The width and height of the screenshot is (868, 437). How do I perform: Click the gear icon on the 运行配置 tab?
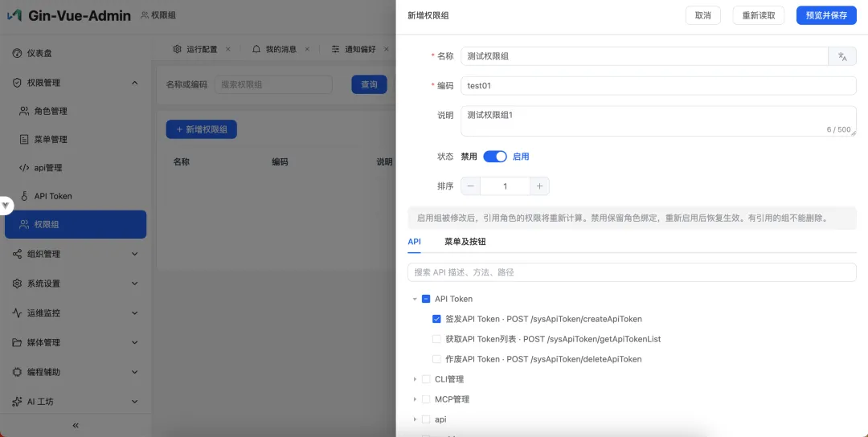tap(177, 49)
